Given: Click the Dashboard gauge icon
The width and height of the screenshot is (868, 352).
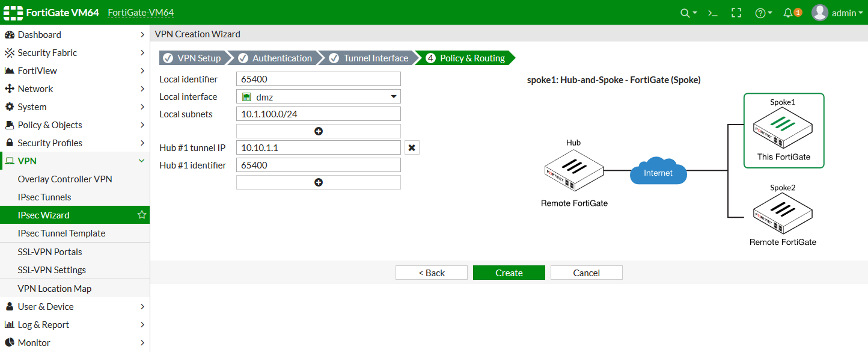Looking at the screenshot, I should [x=10, y=35].
